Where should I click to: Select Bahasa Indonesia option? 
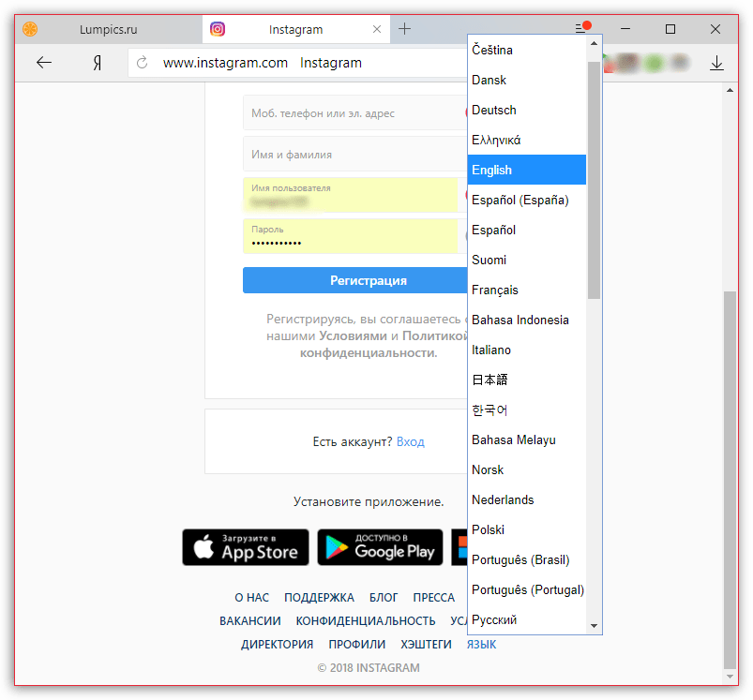click(526, 320)
